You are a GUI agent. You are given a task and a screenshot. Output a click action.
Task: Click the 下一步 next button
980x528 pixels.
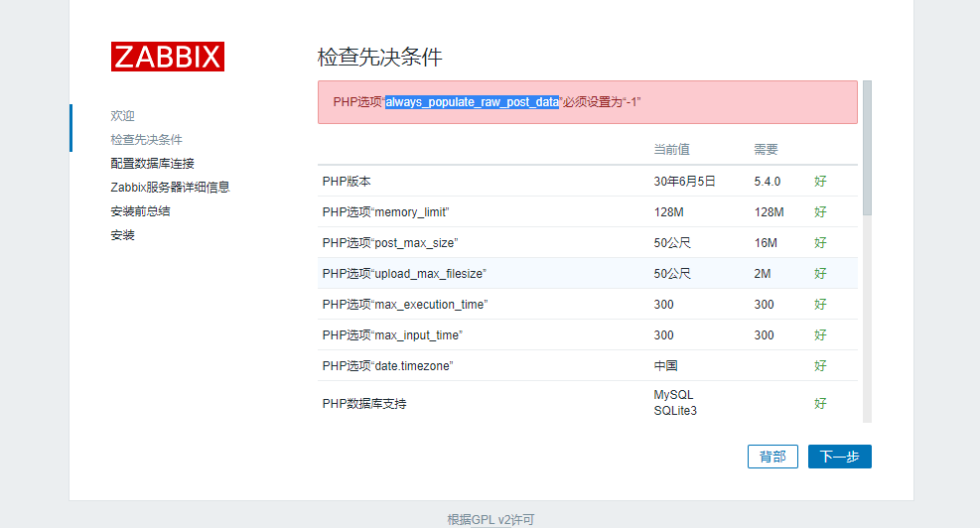point(839,457)
